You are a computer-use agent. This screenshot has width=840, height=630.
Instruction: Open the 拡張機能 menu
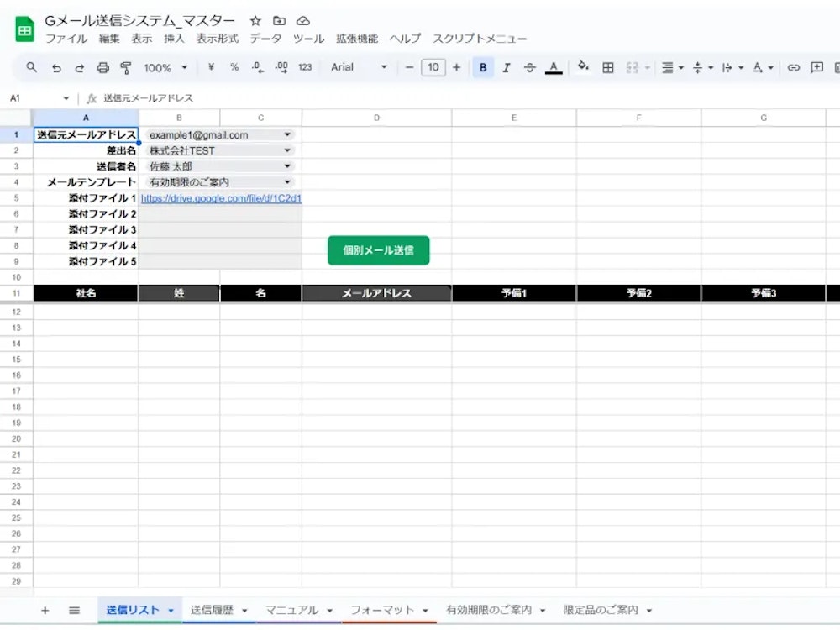[x=357, y=38]
